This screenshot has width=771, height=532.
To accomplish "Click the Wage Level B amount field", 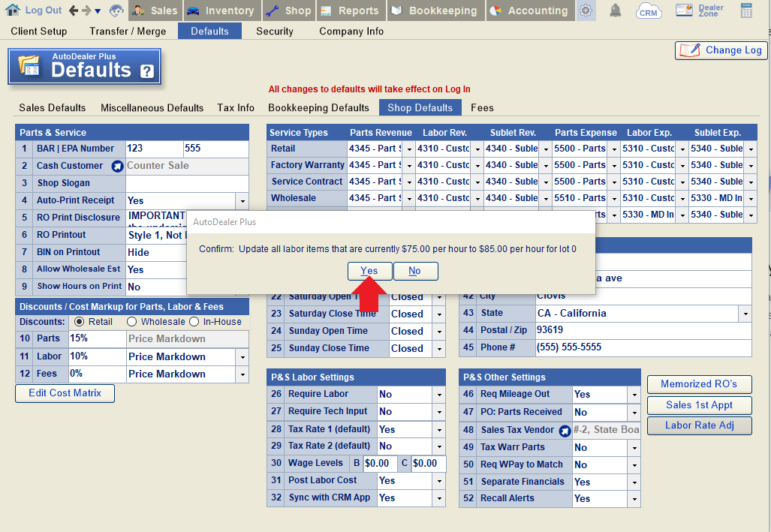I will (x=380, y=464).
